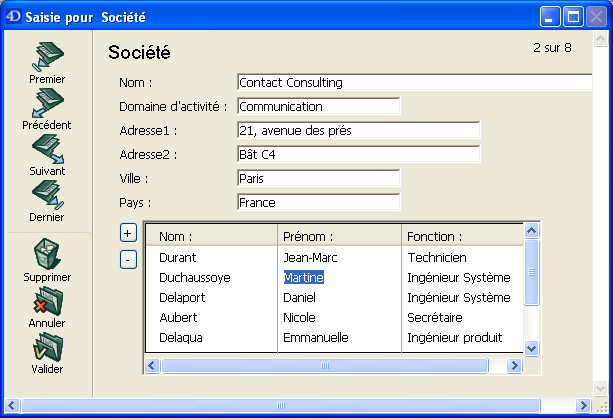The height and width of the screenshot is (418, 613).
Task: Edit the Domaine d'activité field
Action: [x=318, y=106]
